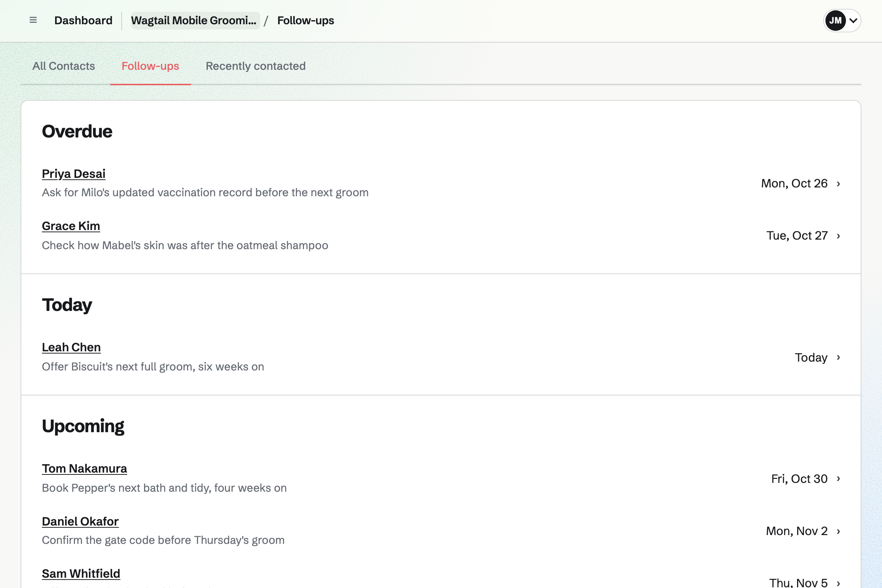Click note about Milo's vaccination record
The height and width of the screenshot is (588, 882).
pos(205,192)
